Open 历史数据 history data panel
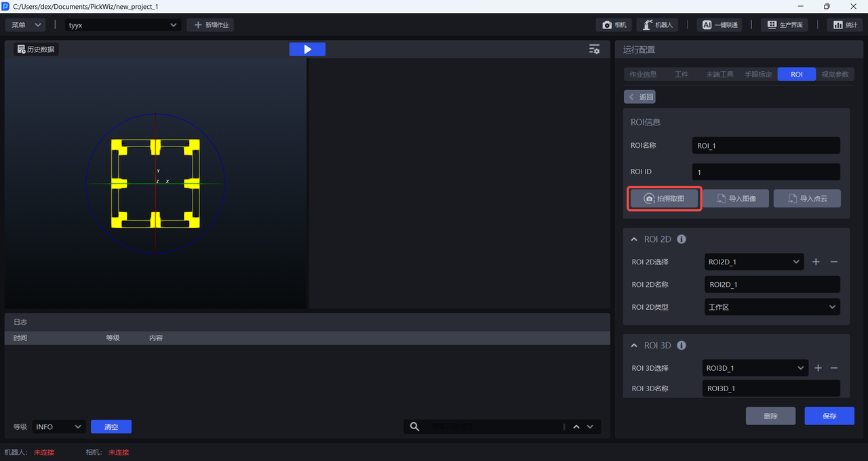868x461 pixels. pos(36,49)
